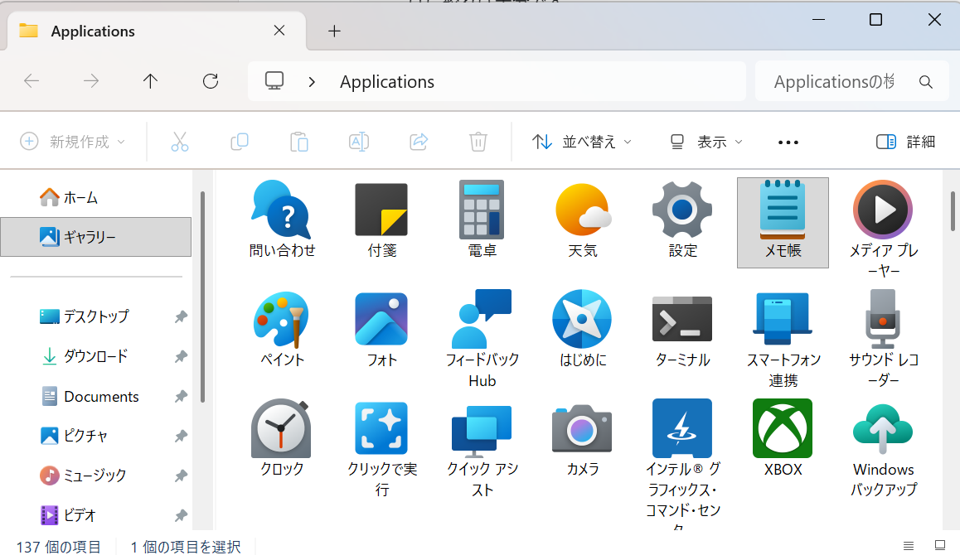Open the スマートフォン連携 icon
Screen dimensions: 960x560
[x=783, y=319]
